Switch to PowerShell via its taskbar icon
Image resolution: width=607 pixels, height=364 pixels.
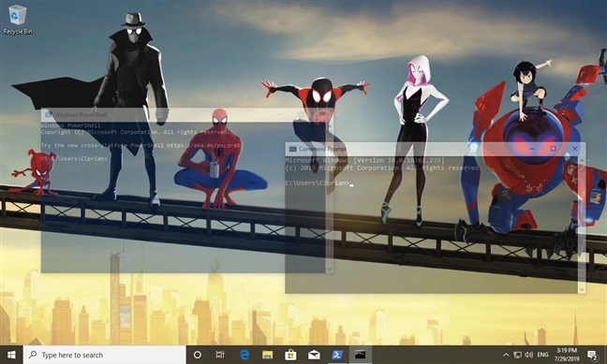337,355
